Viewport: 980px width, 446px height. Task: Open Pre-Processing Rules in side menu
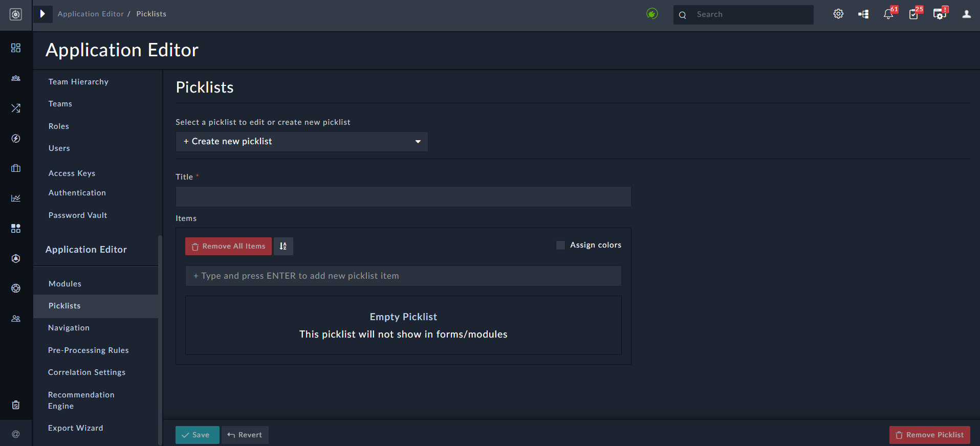[89, 350]
